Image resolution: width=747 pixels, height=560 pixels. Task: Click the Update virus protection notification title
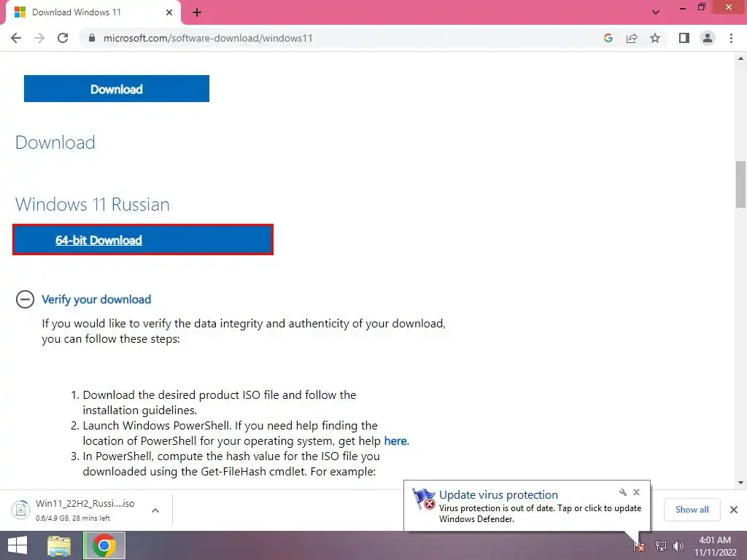pos(498,495)
